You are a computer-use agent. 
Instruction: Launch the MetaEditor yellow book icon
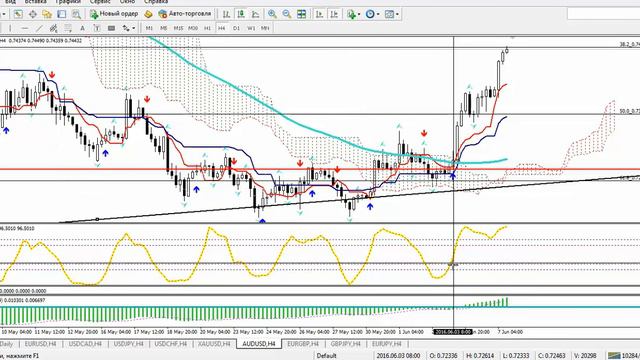click(149, 14)
